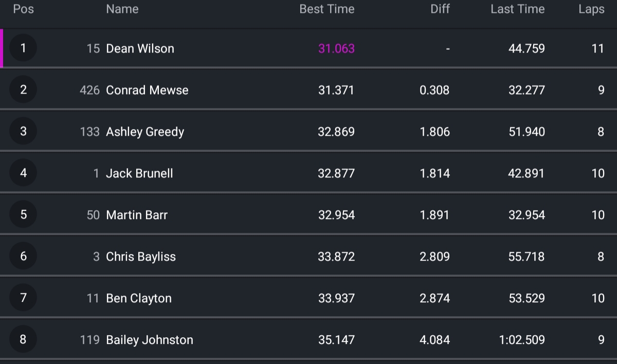
Task: Select position 2 circle badge
Action: (x=23, y=89)
